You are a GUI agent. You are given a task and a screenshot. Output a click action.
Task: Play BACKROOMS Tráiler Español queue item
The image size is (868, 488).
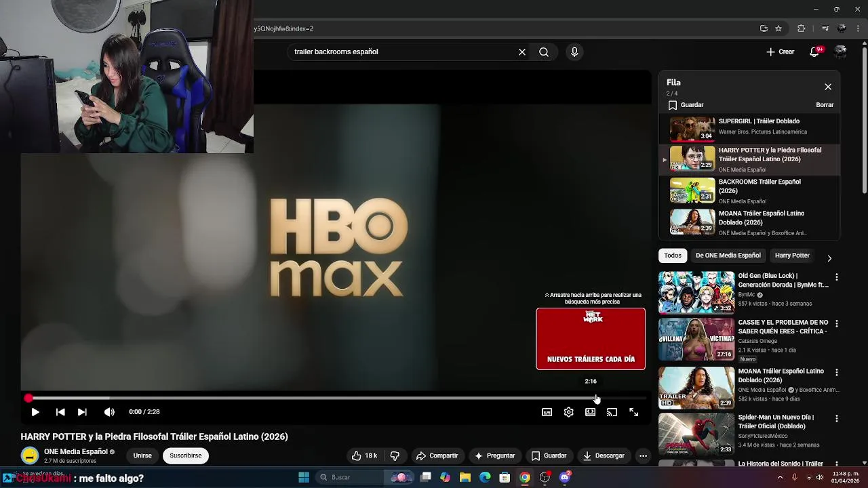click(749, 191)
